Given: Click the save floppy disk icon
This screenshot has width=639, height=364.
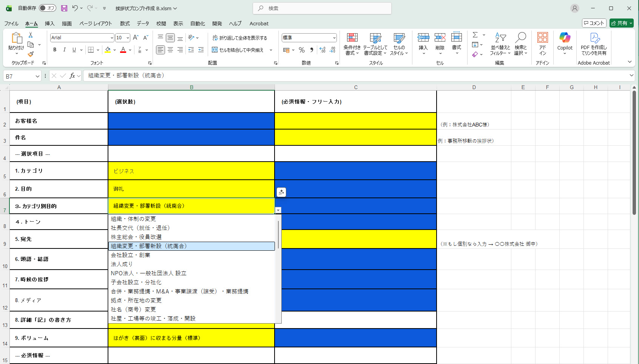Looking at the screenshot, I should click(64, 8).
